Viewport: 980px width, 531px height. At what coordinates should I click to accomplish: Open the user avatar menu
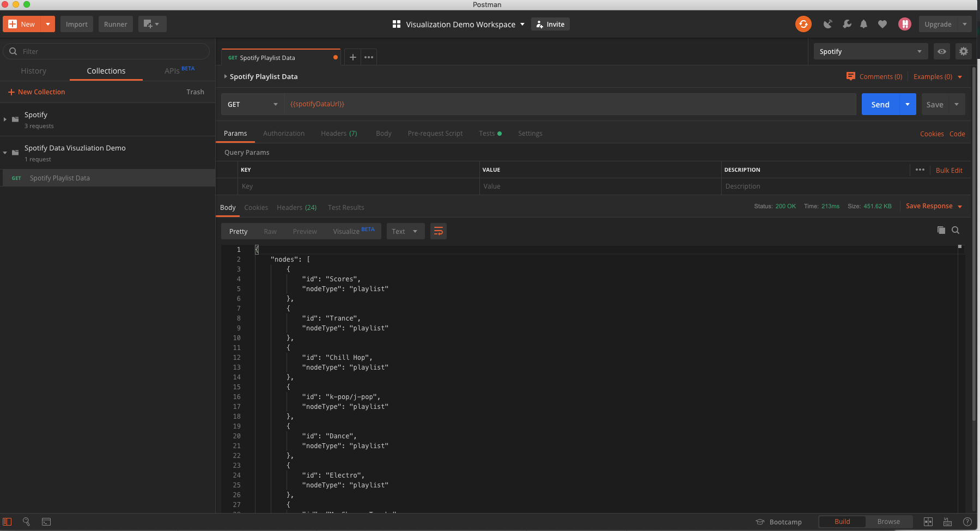(x=905, y=24)
